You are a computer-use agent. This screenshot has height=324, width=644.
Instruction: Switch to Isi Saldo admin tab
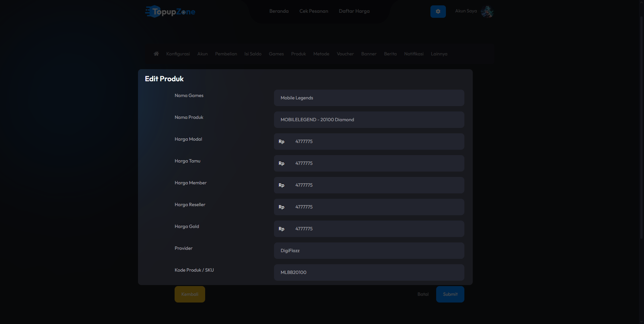click(x=253, y=54)
